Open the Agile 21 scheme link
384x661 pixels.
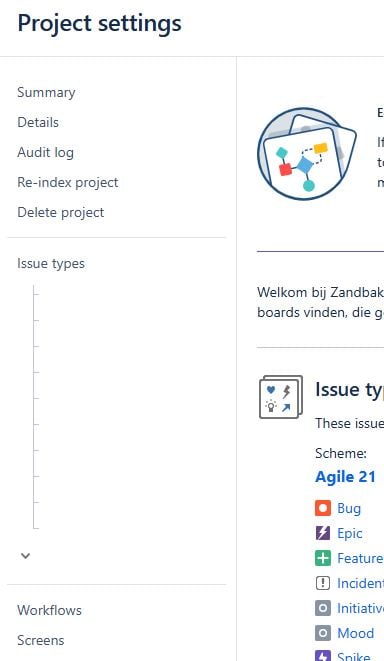pos(345,477)
